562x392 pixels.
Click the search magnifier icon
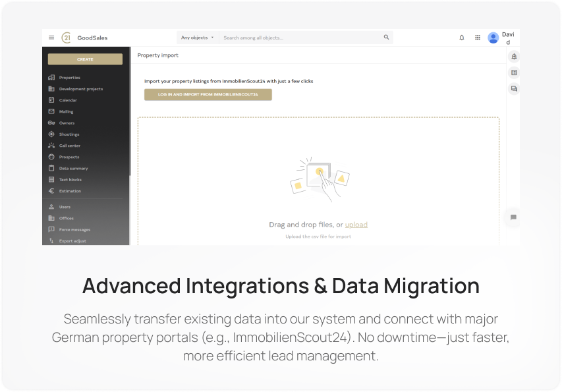386,38
